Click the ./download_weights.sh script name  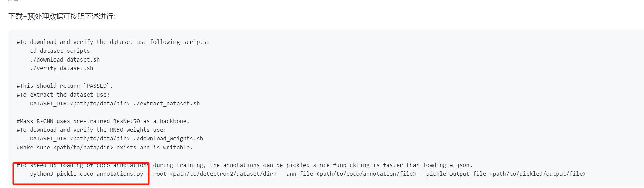[x=168, y=138]
